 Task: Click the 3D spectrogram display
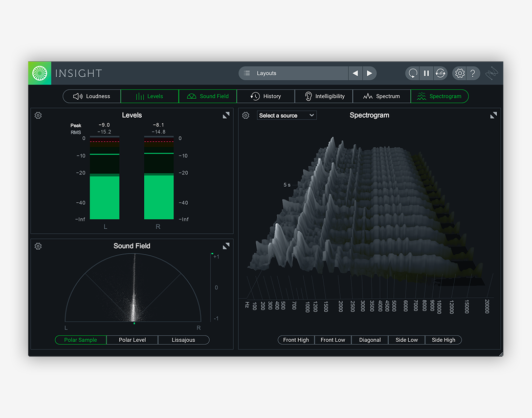[x=366, y=210]
